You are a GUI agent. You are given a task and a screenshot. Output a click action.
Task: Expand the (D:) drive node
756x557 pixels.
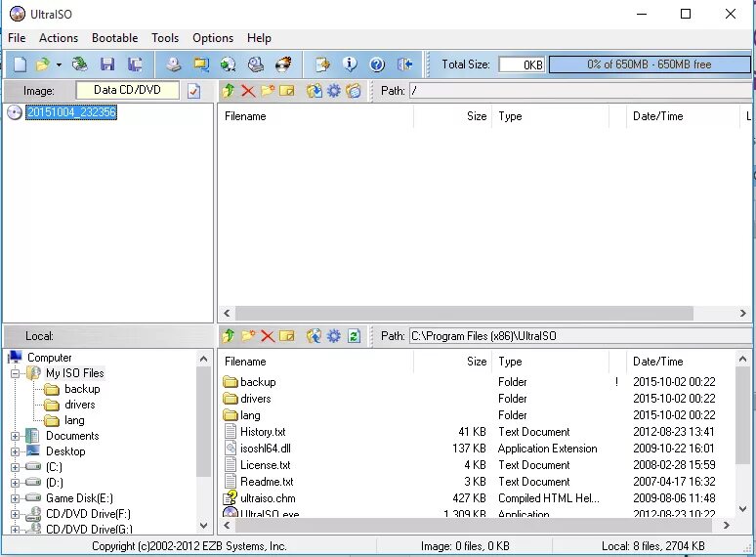pos(15,483)
